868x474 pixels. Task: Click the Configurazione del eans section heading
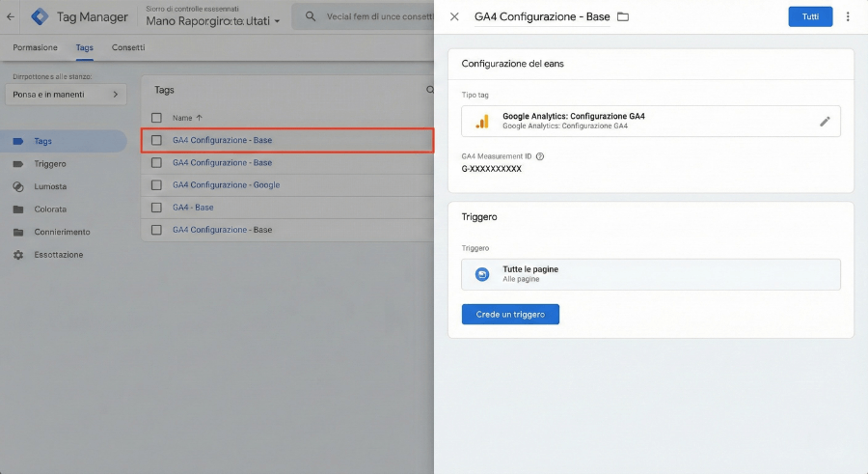[x=513, y=64]
